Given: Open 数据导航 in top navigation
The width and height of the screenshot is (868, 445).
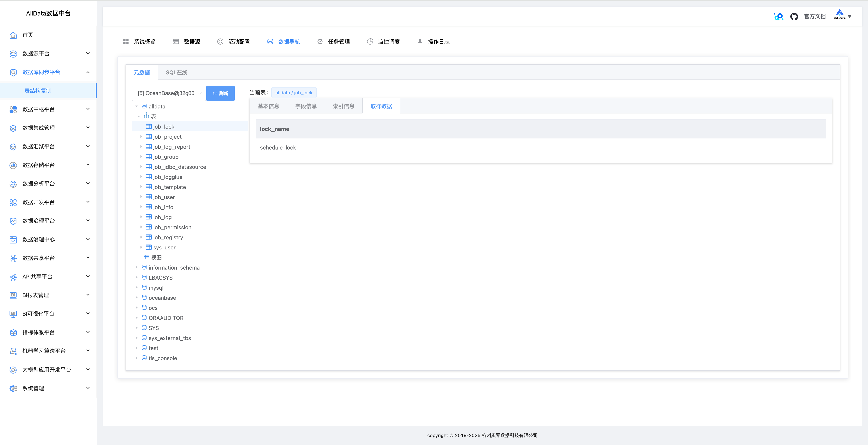Looking at the screenshot, I should [283, 41].
